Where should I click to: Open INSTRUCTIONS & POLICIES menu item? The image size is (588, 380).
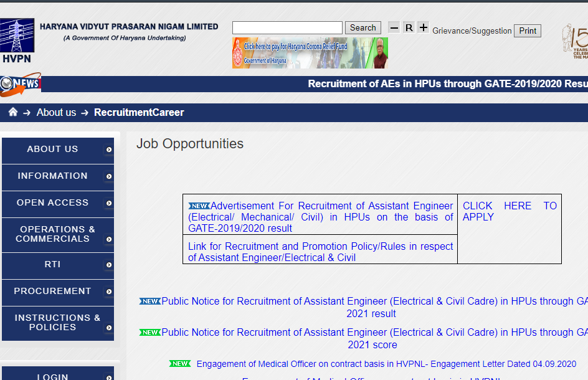pos(58,323)
